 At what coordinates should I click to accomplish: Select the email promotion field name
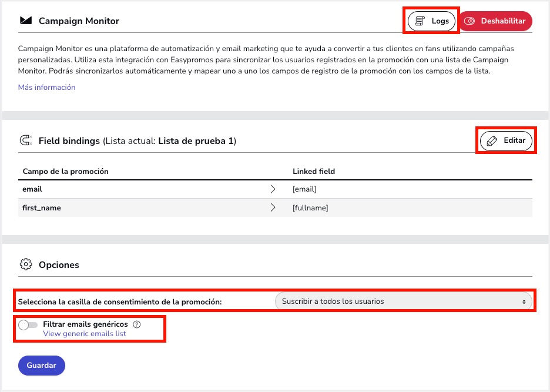point(32,189)
